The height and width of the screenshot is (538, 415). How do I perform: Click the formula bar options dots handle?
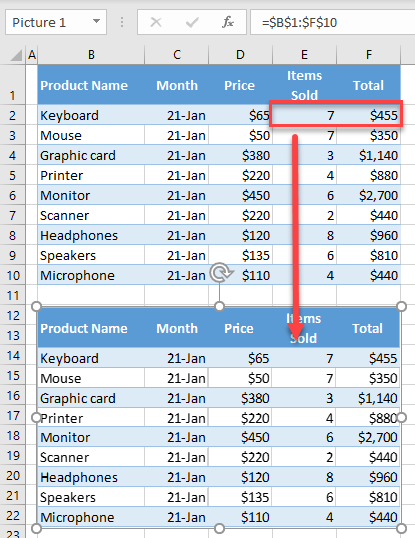click(122, 23)
